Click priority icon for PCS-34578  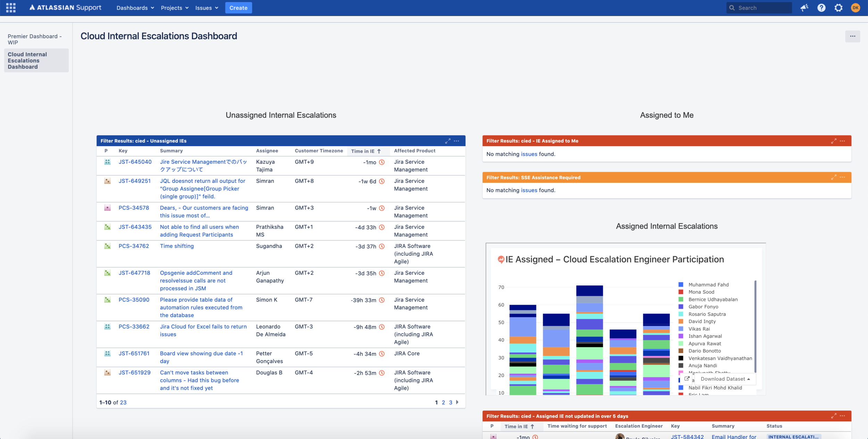click(107, 208)
